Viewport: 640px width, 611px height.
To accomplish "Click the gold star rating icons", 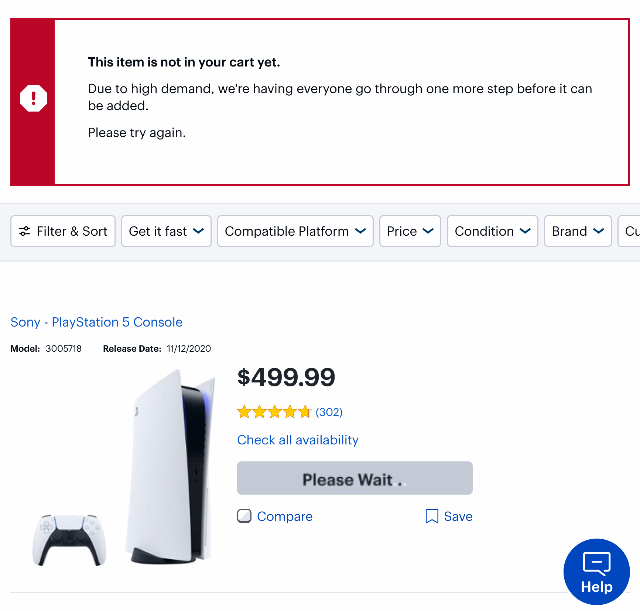I will (x=274, y=412).
